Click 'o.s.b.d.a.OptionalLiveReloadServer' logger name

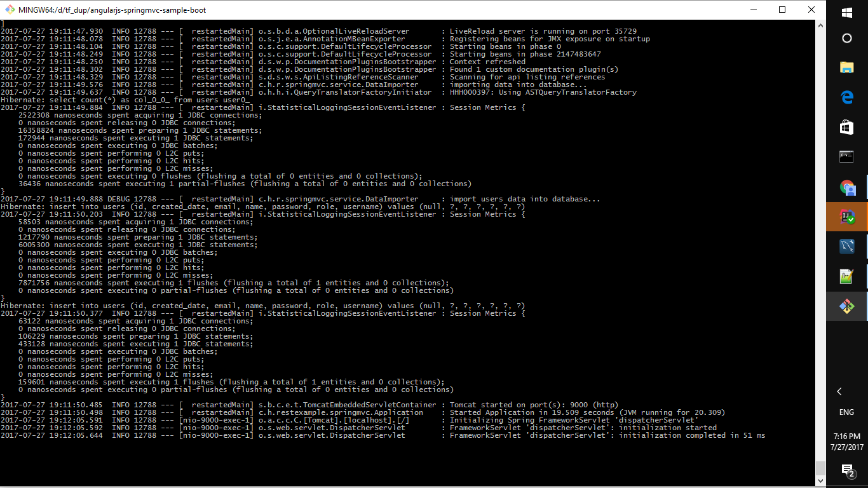point(334,31)
